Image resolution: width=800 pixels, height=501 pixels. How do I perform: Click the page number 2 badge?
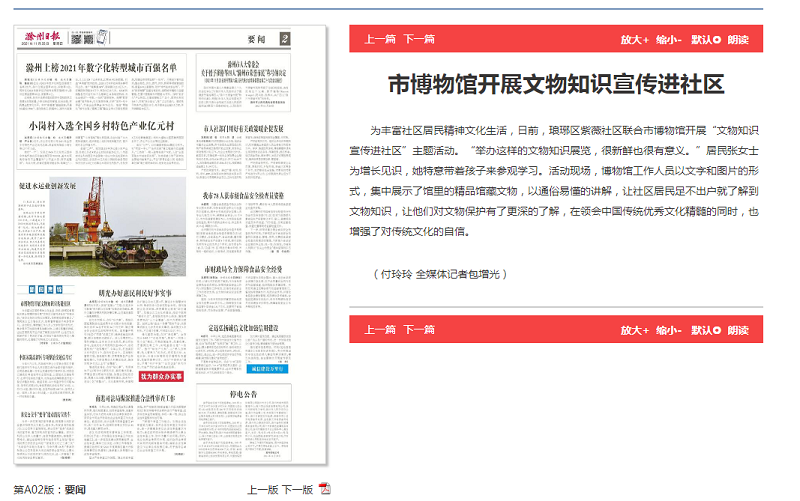tap(284, 39)
